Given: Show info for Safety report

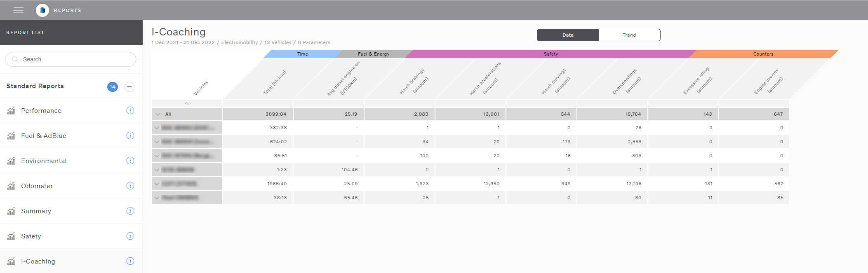Looking at the screenshot, I should coord(130,236).
